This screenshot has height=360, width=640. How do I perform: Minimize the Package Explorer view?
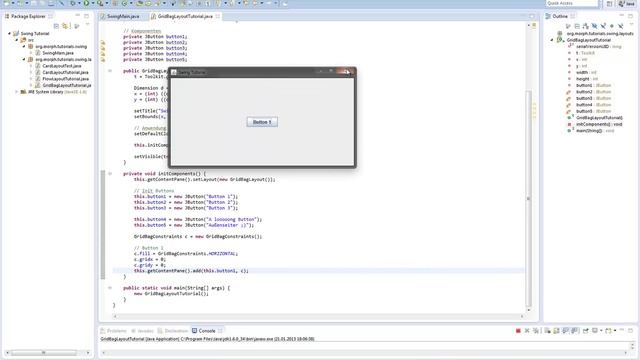[x=78, y=16]
